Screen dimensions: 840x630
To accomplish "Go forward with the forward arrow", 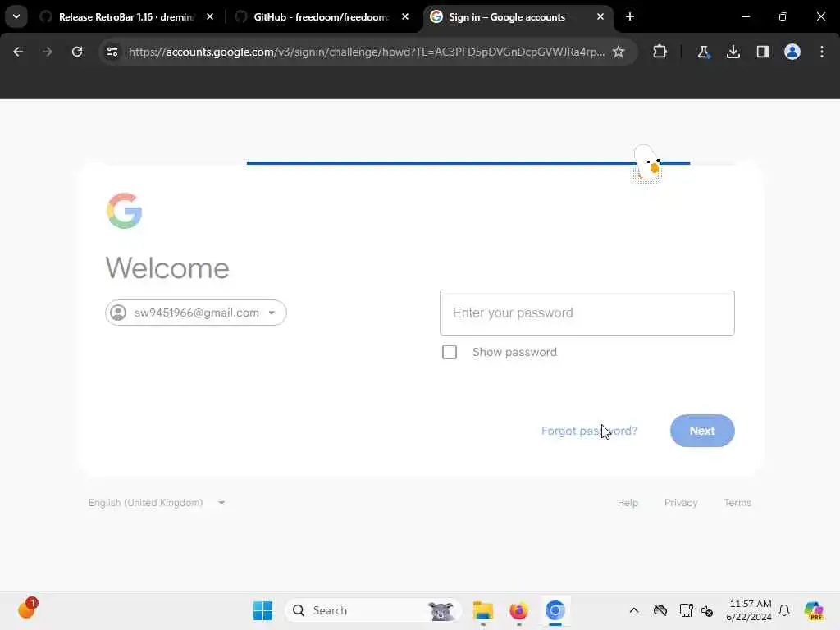I will (x=47, y=52).
